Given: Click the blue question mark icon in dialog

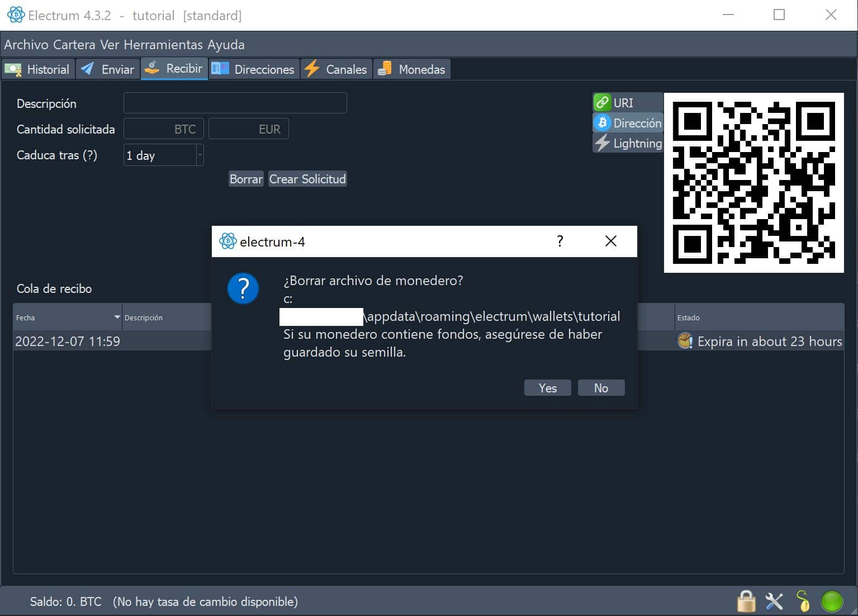Looking at the screenshot, I should [x=243, y=288].
